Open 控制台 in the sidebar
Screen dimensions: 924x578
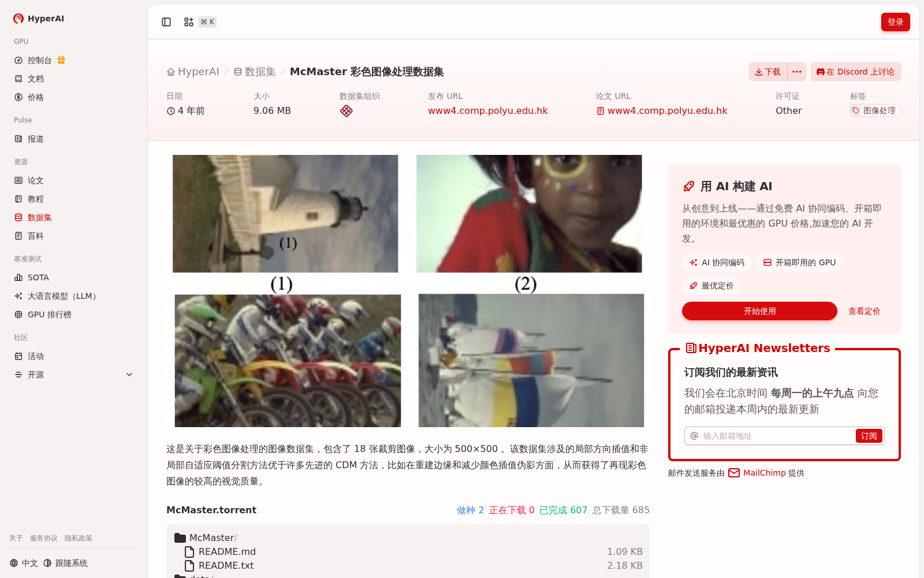39,60
